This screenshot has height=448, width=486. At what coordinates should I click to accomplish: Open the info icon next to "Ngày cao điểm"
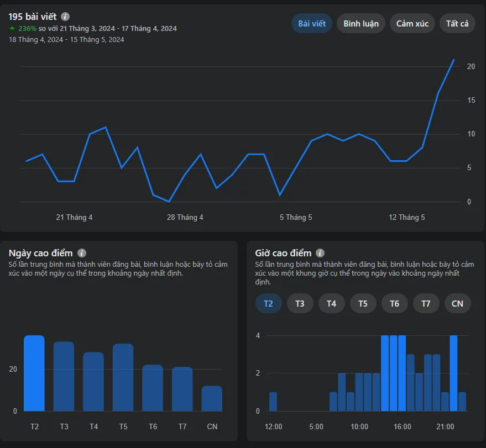click(82, 253)
